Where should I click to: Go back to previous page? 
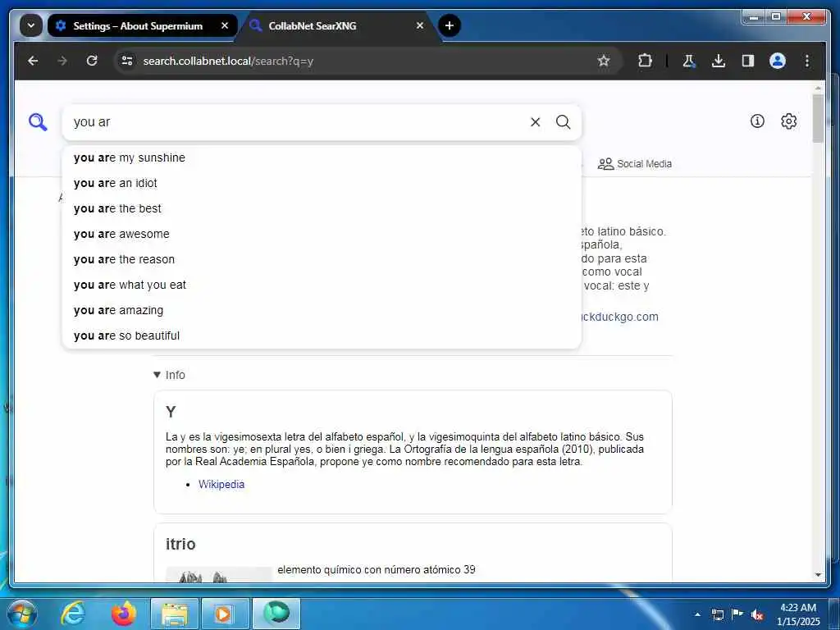(x=33, y=61)
